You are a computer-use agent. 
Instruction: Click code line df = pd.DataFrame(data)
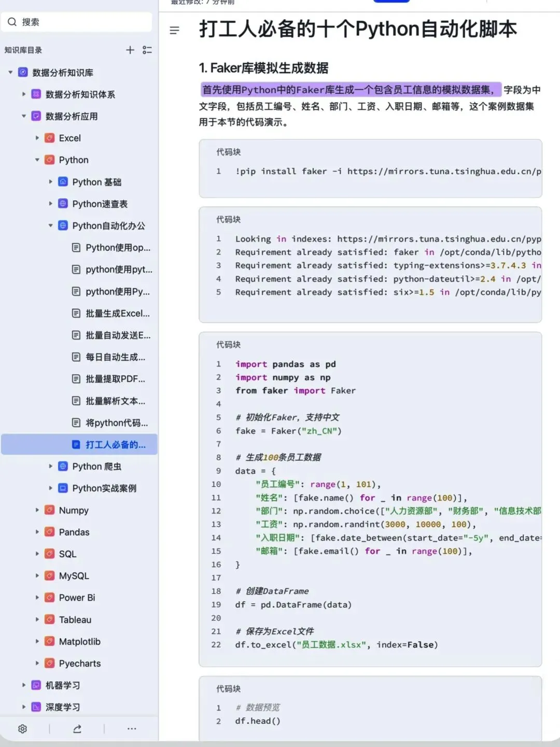(293, 604)
